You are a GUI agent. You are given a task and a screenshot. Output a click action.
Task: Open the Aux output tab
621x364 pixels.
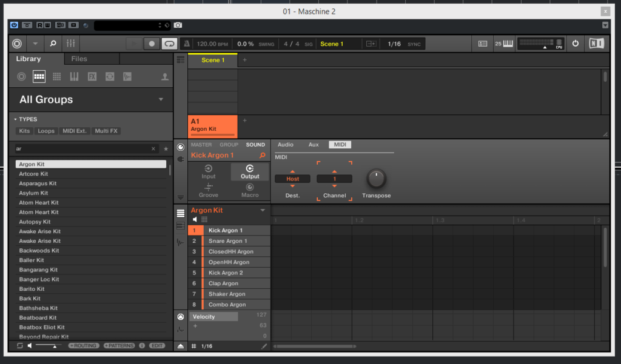tap(314, 145)
